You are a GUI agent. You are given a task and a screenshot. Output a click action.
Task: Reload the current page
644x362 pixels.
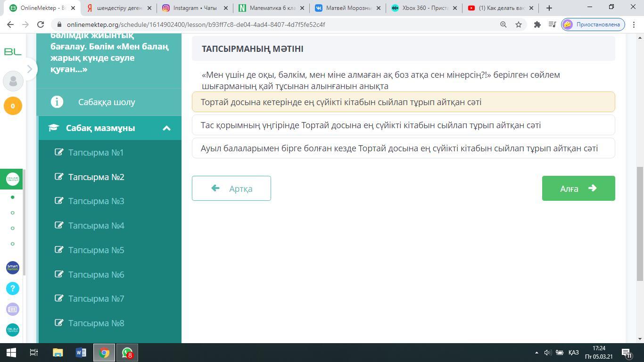point(41,25)
